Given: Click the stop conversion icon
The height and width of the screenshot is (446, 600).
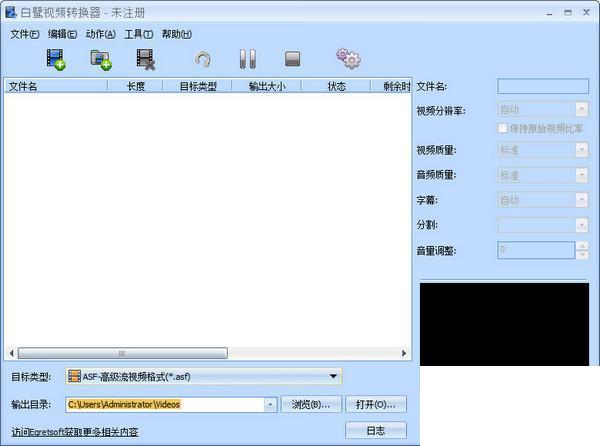Looking at the screenshot, I should coord(293,59).
